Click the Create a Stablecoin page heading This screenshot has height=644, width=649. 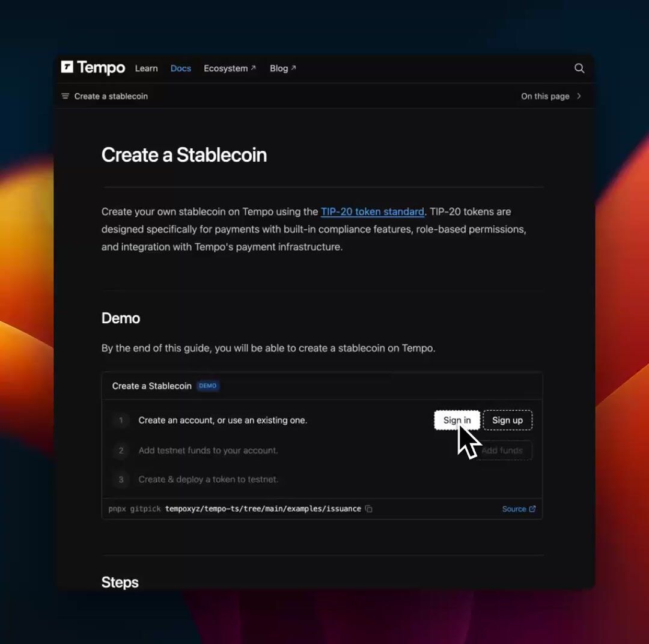184,155
